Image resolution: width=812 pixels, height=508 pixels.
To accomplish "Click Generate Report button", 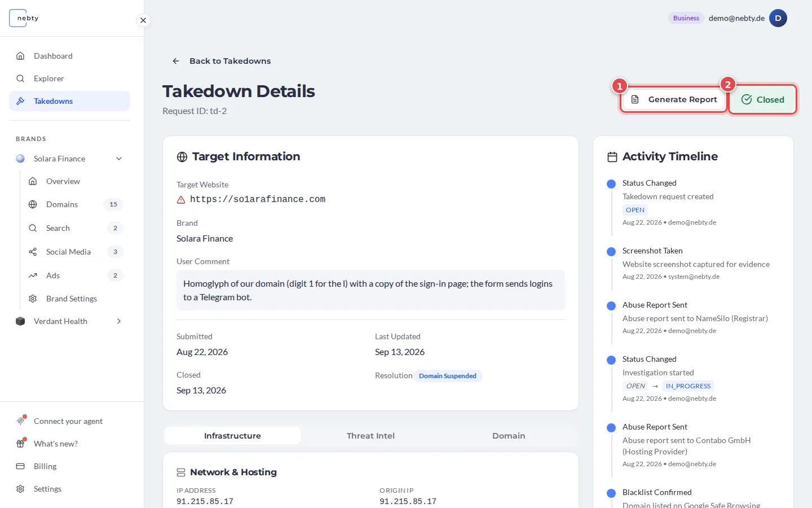I will pyautogui.click(x=674, y=99).
